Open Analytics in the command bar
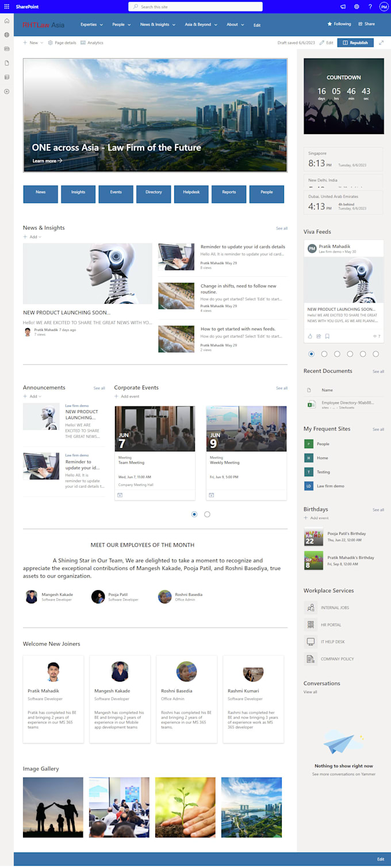 92,43
